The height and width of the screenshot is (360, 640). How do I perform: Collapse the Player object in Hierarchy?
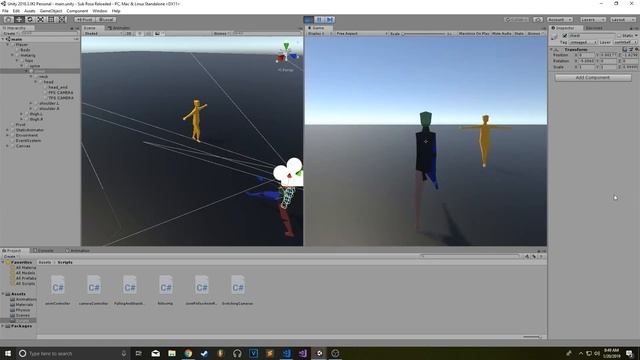click(x=8, y=44)
